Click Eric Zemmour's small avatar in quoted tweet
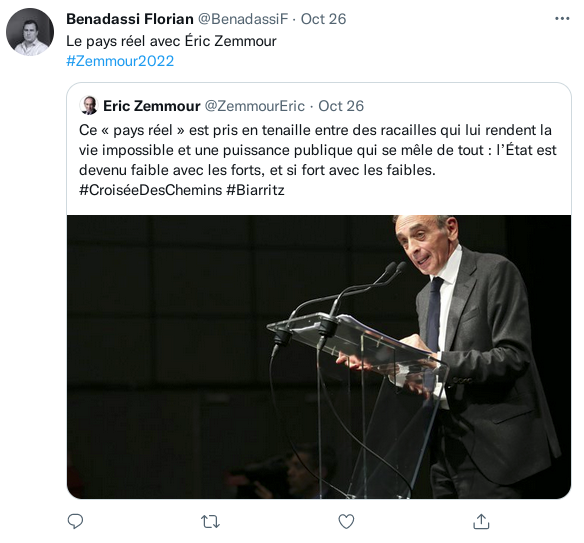The height and width of the screenshot is (543, 584). 89,105
